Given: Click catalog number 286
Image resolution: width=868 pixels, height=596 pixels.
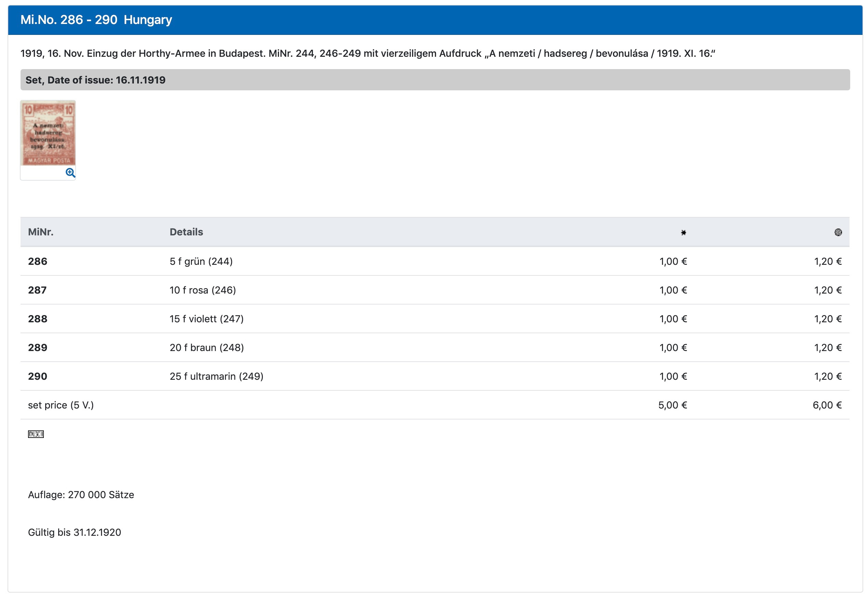Looking at the screenshot, I should (38, 261).
